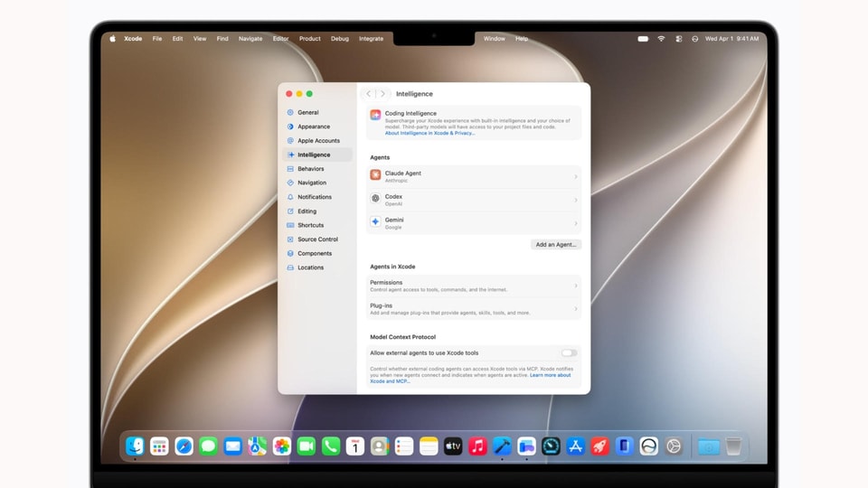868x488 pixels.
Task: Open the Components settings pane
Action: coord(316,253)
